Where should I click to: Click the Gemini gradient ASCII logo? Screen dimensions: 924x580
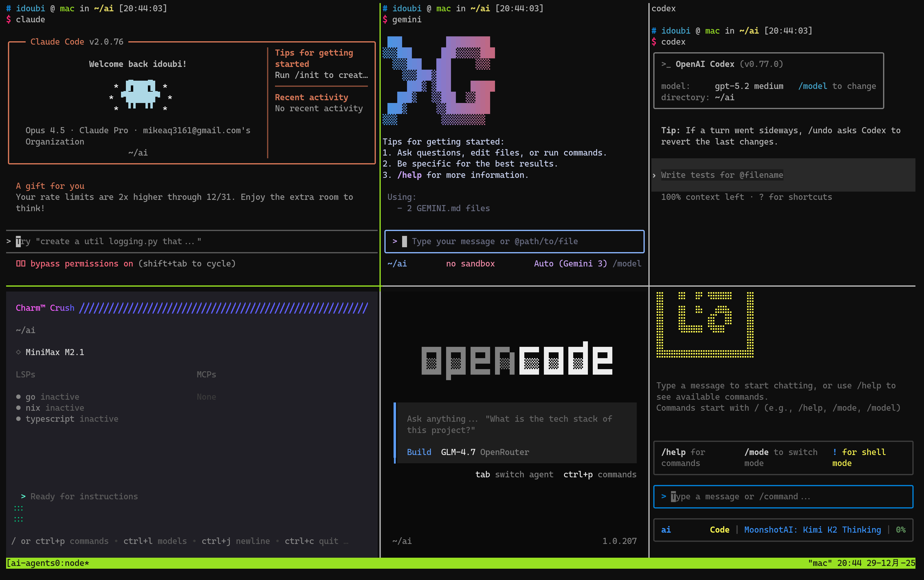[438, 81]
